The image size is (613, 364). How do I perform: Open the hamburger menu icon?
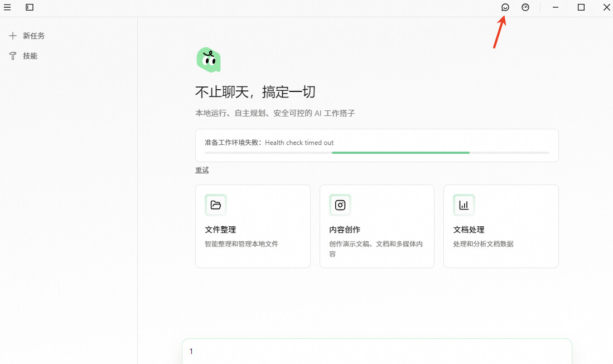click(x=7, y=7)
